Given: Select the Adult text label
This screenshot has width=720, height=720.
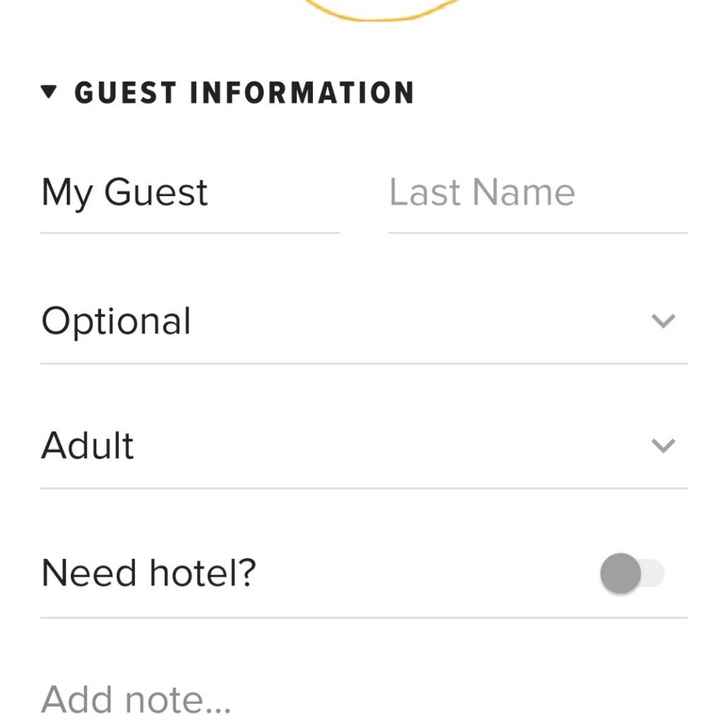Looking at the screenshot, I should coord(87,445).
